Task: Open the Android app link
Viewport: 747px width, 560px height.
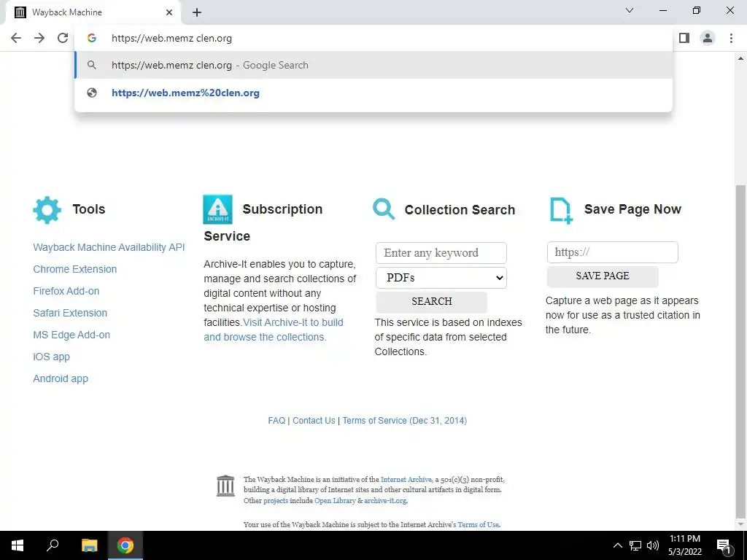Action: [x=61, y=378]
